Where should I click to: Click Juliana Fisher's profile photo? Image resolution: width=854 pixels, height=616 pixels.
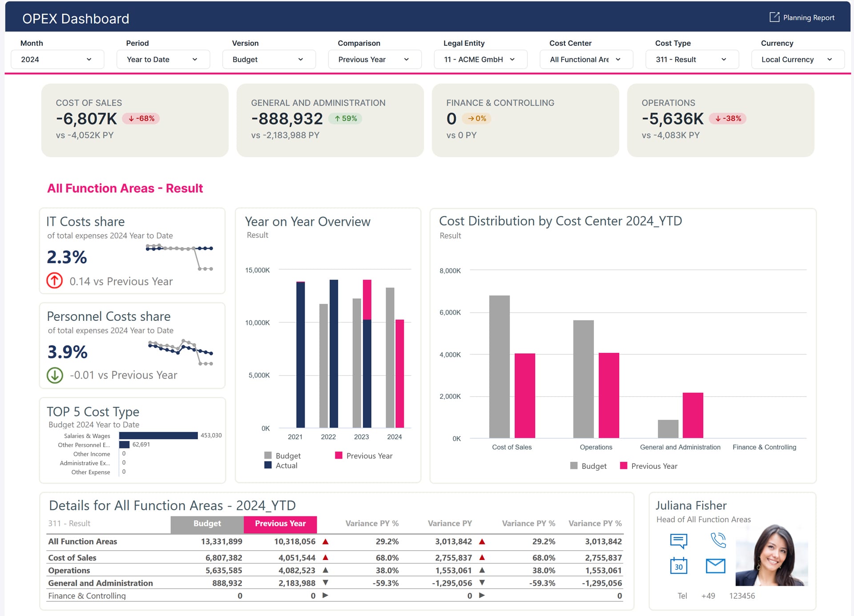click(x=771, y=556)
